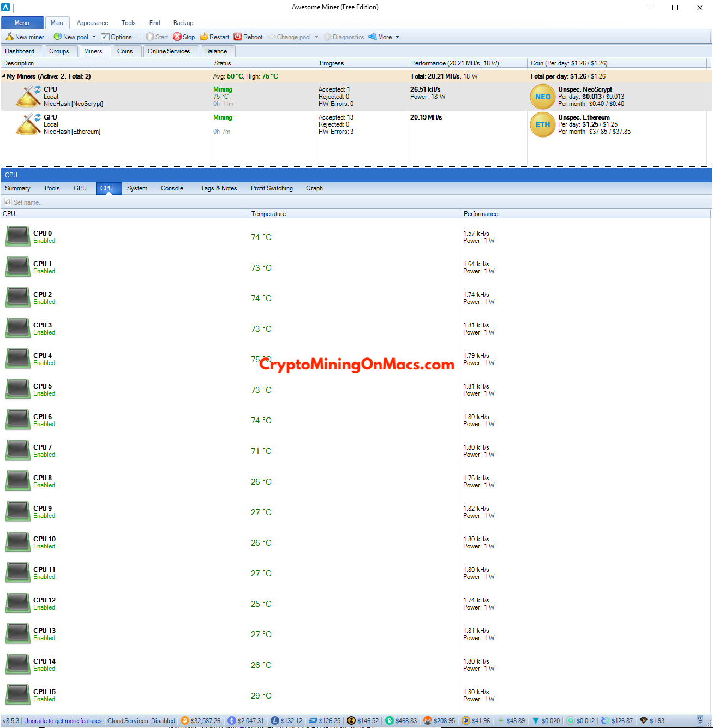Click the '29 °C' temperature value
Viewport: 713px width, 728px height.
[261, 696]
